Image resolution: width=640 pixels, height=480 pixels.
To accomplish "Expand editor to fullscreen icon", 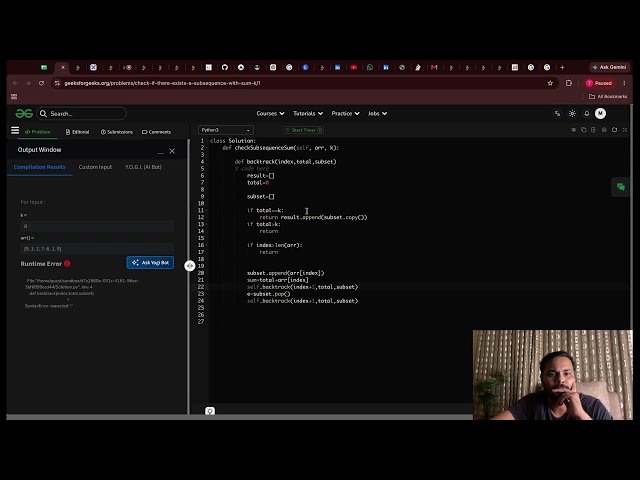I will tap(625, 130).
